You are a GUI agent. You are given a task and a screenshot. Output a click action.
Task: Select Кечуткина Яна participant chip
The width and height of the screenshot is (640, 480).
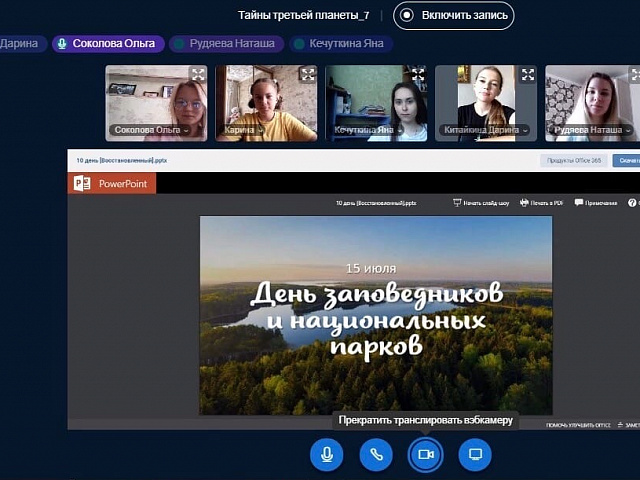[341, 44]
